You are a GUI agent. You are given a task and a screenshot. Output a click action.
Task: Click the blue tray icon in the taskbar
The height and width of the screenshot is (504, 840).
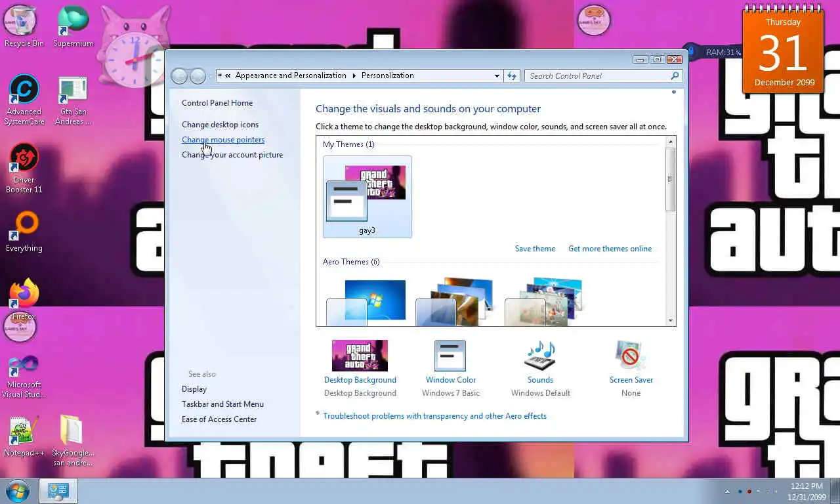pos(740,492)
